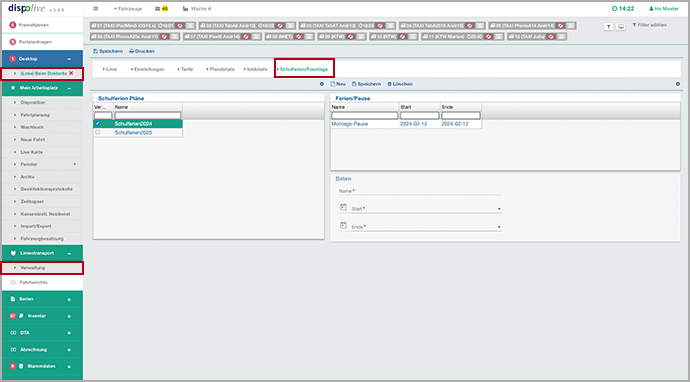
Task: Click the status icon on vehicle 04 chip
Action: [x=470, y=26]
